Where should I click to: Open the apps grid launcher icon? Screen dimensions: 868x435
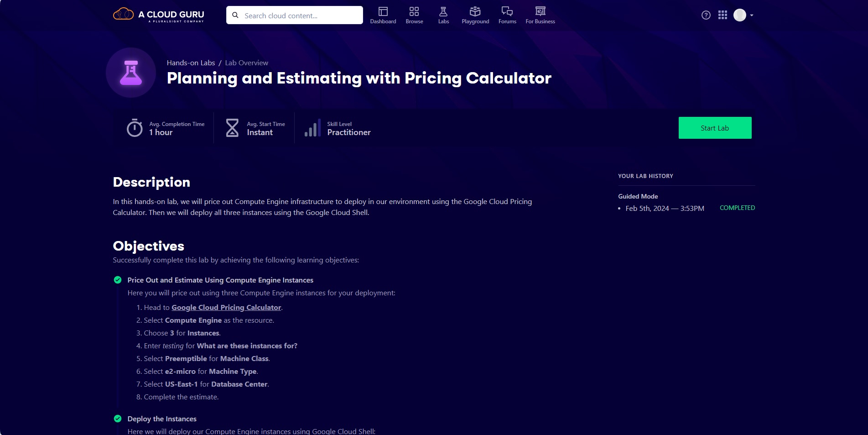click(722, 15)
